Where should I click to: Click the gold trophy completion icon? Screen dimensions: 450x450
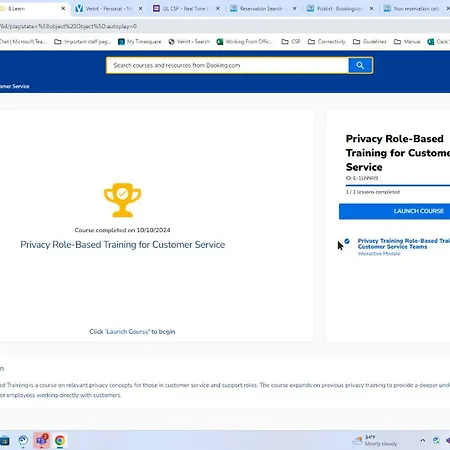122,200
